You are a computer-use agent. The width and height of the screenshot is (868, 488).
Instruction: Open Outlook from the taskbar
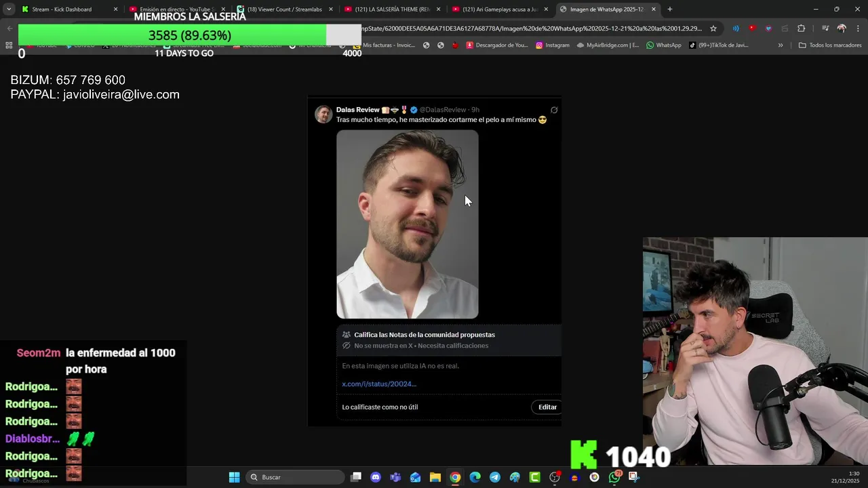click(415, 477)
